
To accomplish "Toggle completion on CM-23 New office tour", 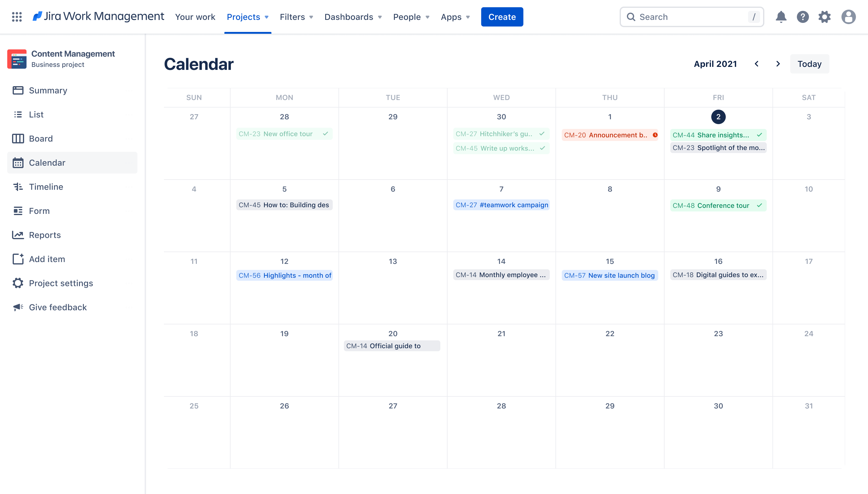I will (326, 133).
